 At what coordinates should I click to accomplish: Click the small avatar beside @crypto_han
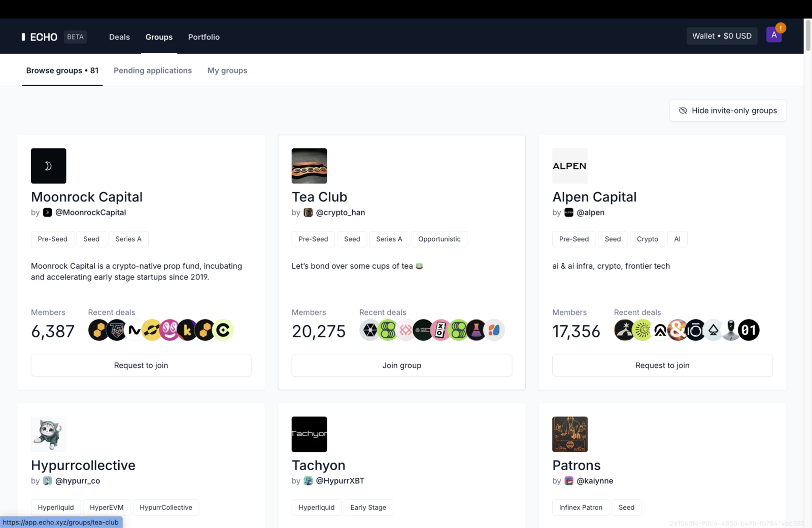coord(308,213)
